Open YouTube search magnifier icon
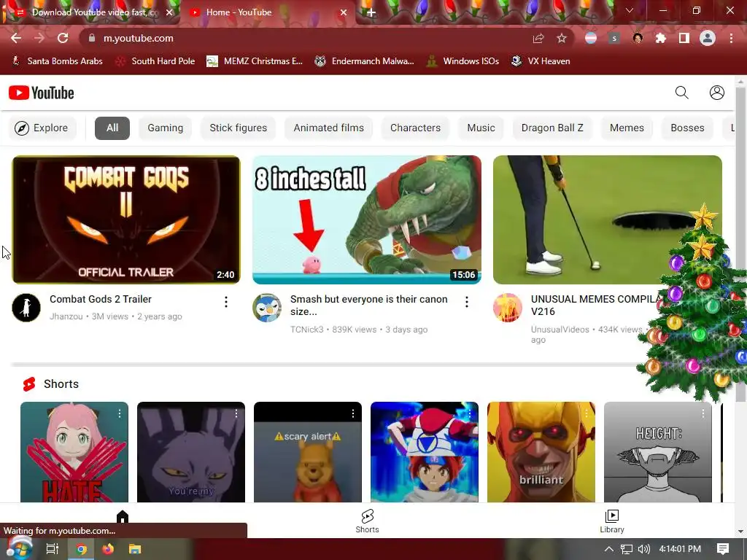The height and width of the screenshot is (560, 747). (x=682, y=93)
